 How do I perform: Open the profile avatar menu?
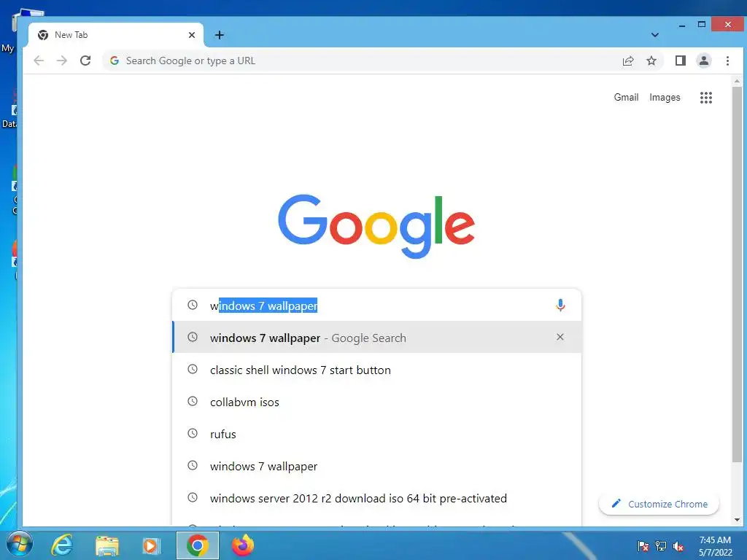click(x=704, y=61)
